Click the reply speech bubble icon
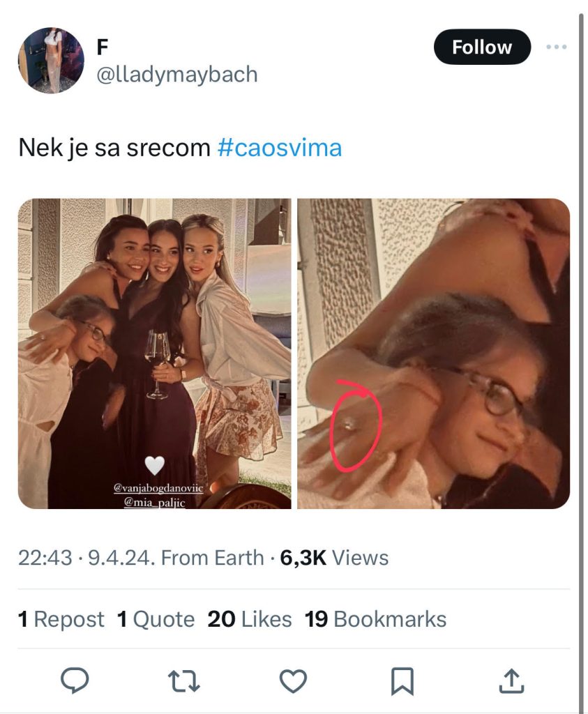The image size is (588, 714). coord(75,681)
